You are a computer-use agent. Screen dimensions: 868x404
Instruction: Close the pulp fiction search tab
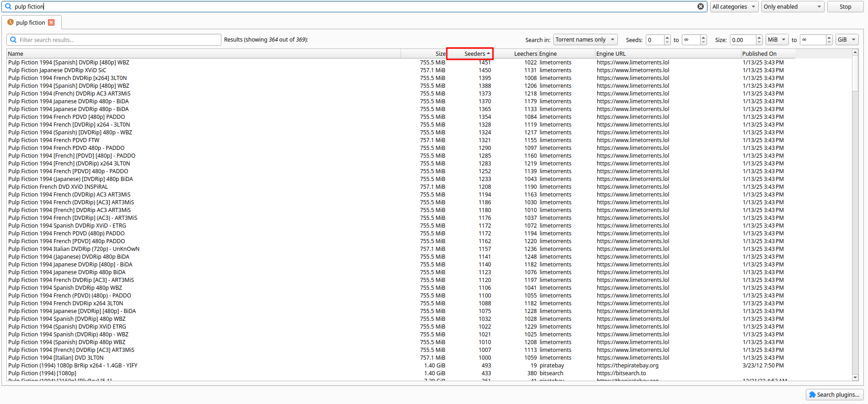(x=51, y=22)
